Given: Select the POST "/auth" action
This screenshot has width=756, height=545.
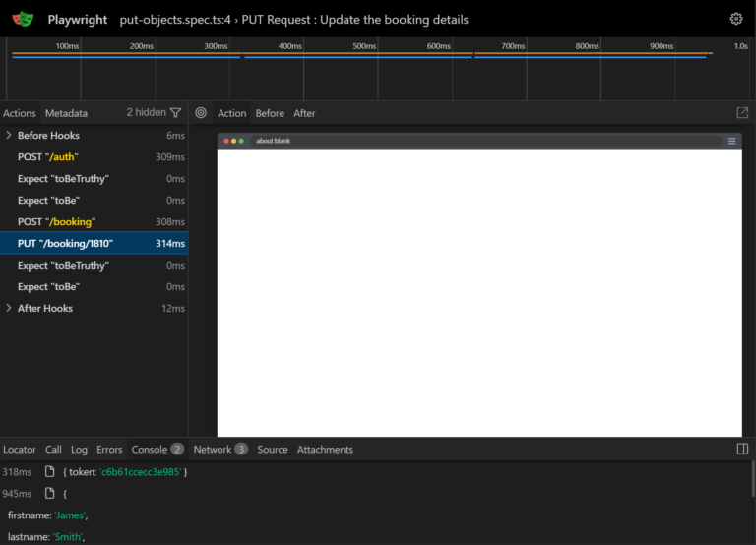Looking at the screenshot, I should 94,157.
